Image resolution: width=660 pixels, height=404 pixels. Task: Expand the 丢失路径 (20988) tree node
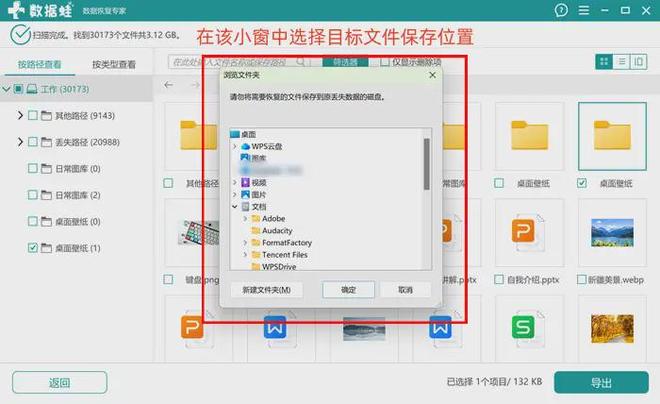pyautogui.click(x=20, y=142)
